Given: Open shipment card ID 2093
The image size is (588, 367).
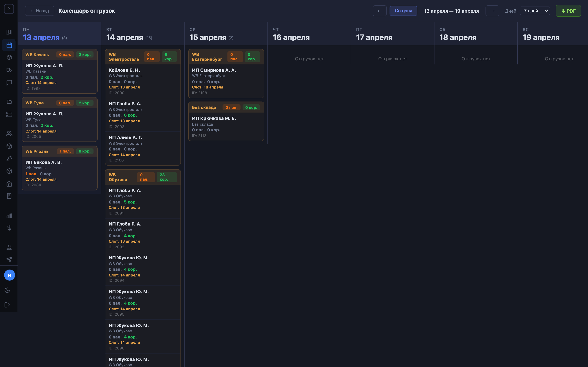Looking at the screenshot, I should [143, 115].
